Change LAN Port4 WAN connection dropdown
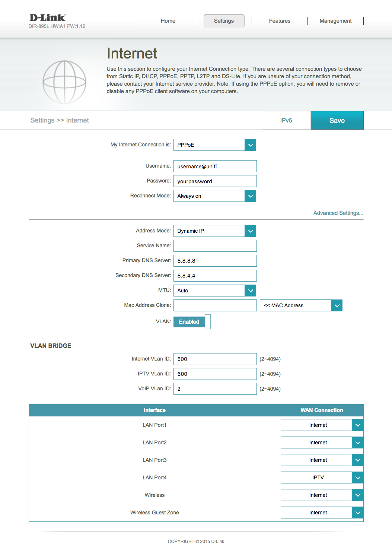The height and width of the screenshot is (552, 392). [x=357, y=478]
